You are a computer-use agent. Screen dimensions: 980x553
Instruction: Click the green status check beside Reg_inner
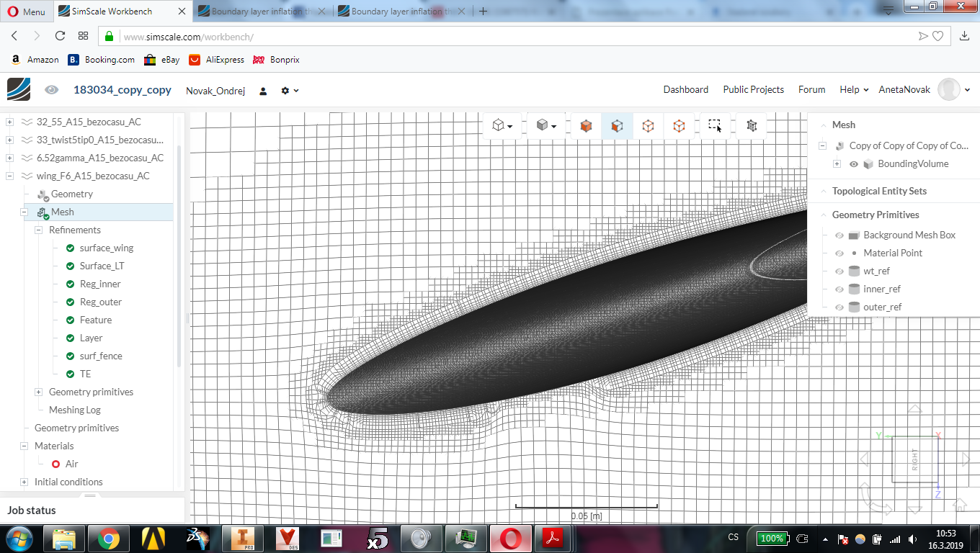[70, 284]
